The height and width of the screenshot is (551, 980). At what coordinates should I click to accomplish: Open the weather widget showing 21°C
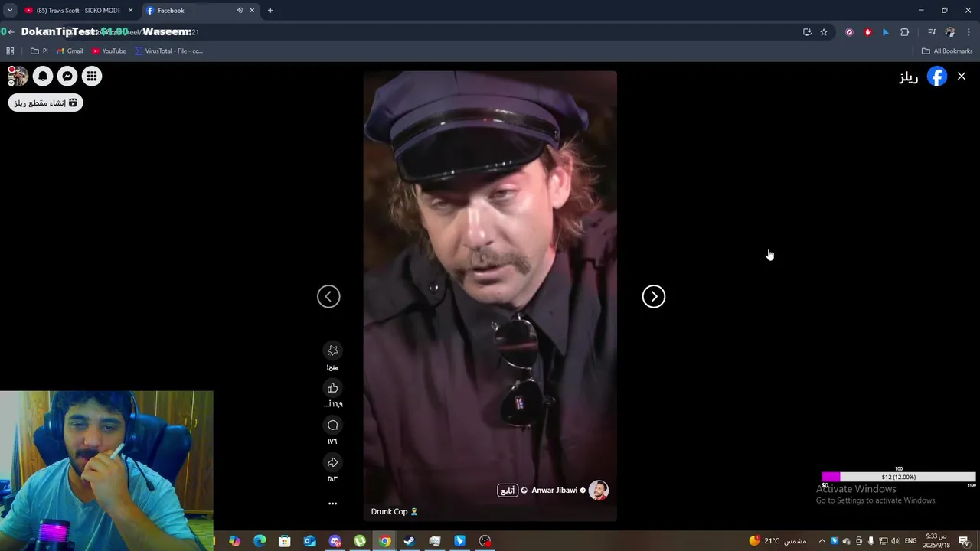pyautogui.click(x=777, y=541)
